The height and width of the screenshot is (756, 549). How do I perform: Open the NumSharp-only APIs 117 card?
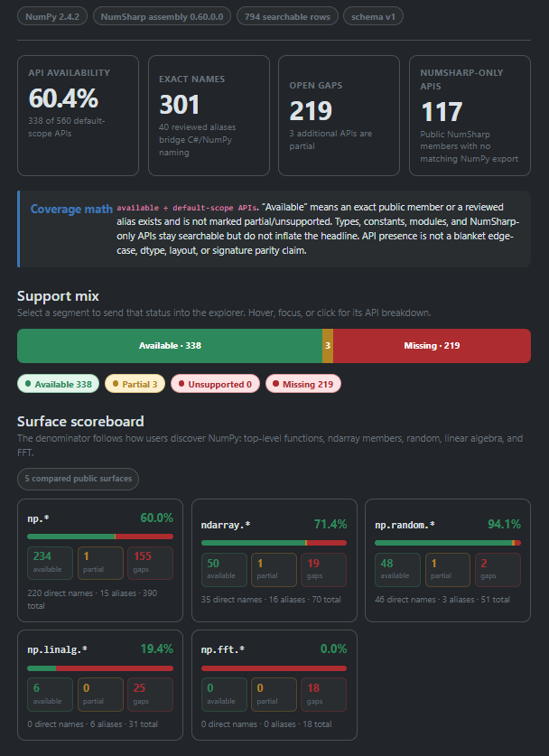click(x=470, y=116)
